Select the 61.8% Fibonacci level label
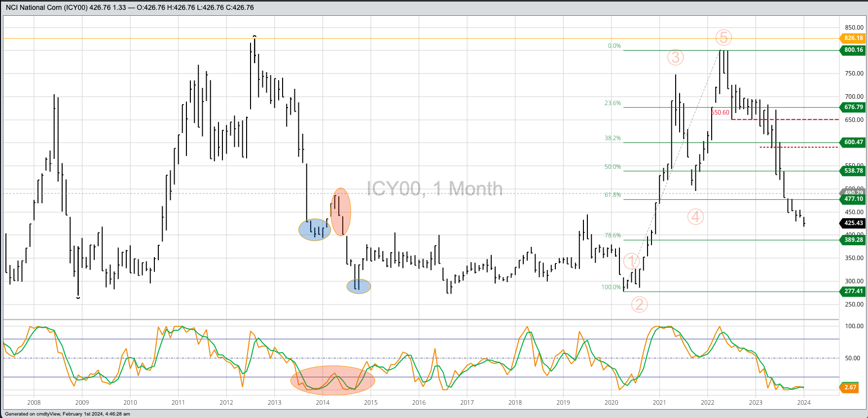The height and width of the screenshot is (418, 868). [x=613, y=195]
